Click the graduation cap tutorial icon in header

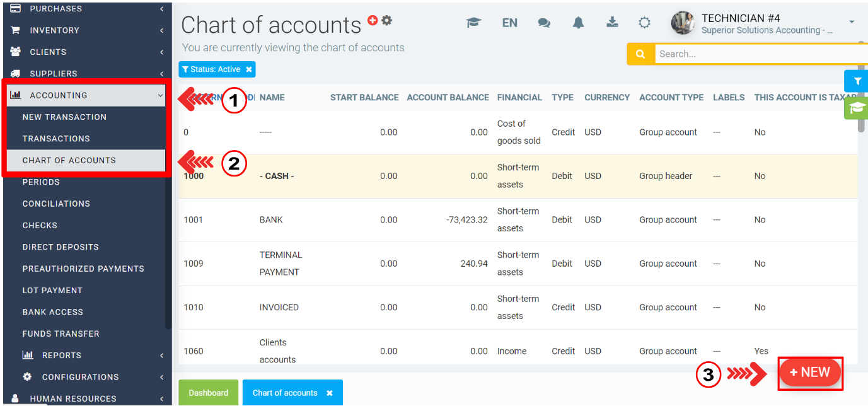click(473, 23)
